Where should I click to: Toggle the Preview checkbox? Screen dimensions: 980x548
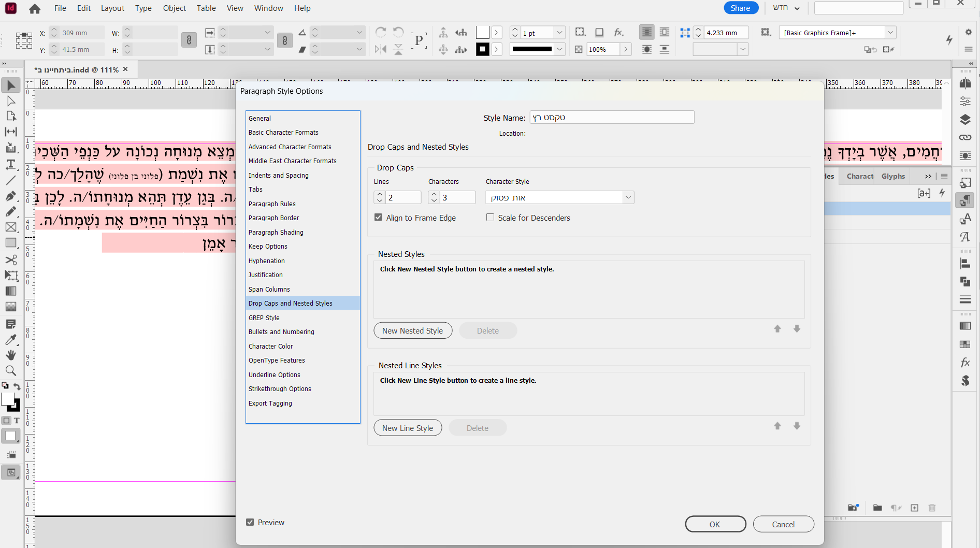pos(250,522)
